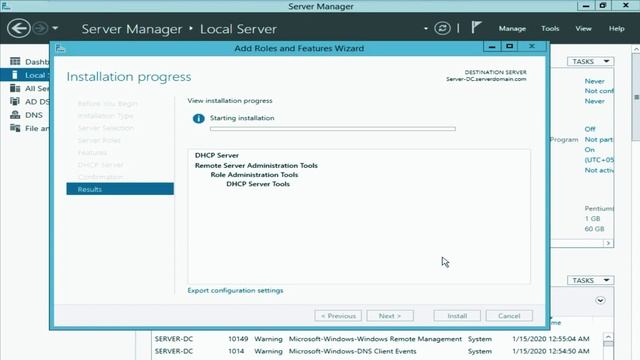Select File and Storage Services icon
Screen dimensions: 640x360
[x=15, y=128]
